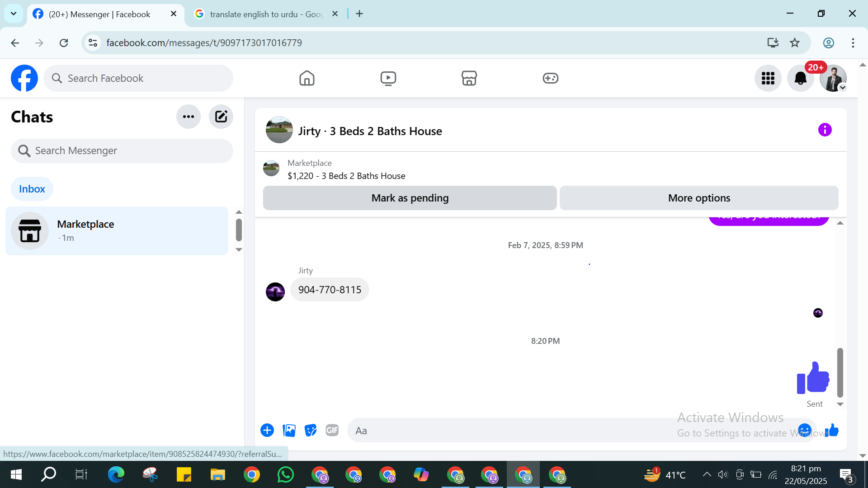The height and width of the screenshot is (488, 868).
Task: Close the Messenger Facebook tab
Action: 174,14
